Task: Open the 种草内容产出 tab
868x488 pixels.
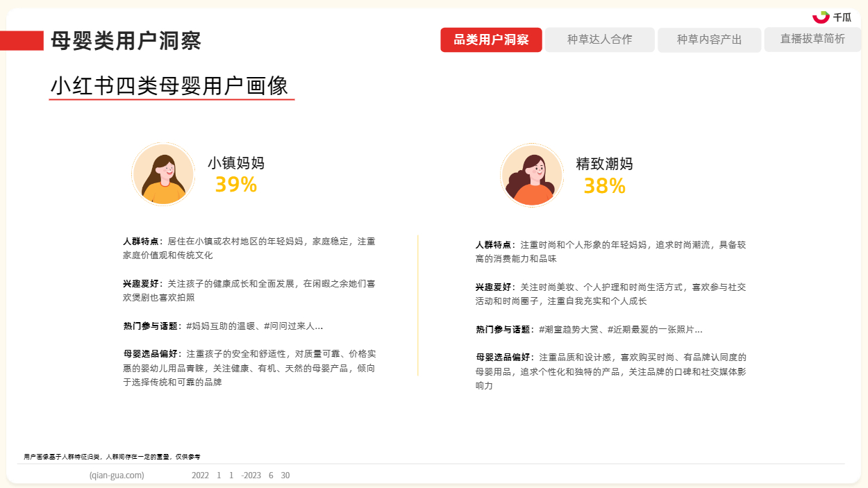Action: (709, 40)
